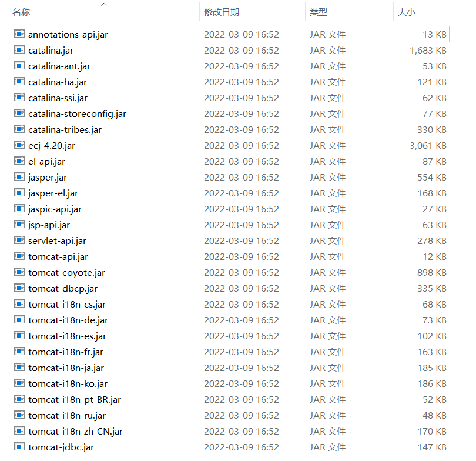Click the 278 KB size of servlet-api.jar
The image size is (476, 461).
click(x=432, y=240)
